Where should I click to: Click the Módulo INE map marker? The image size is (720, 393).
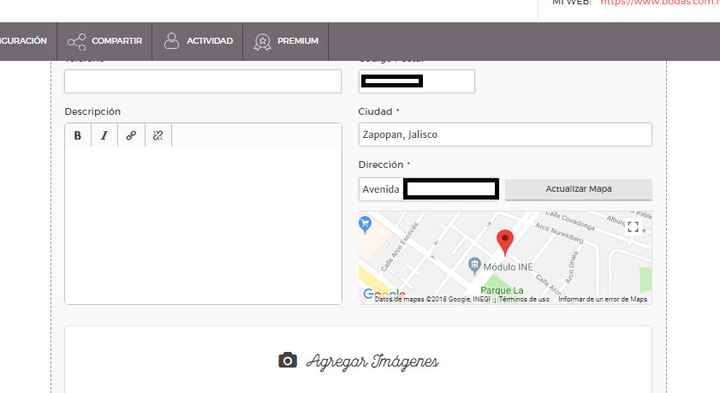[x=474, y=265]
